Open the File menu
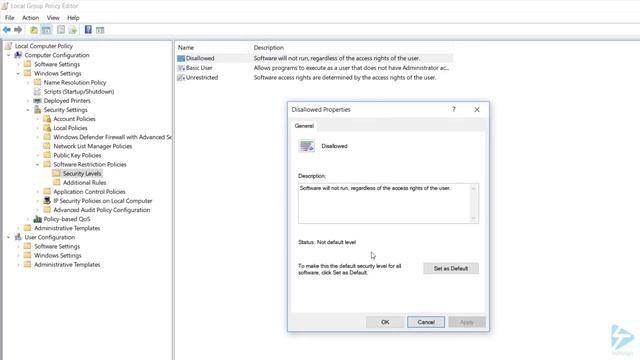Image resolution: width=640 pixels, height=360 pixels. point(9,18)
